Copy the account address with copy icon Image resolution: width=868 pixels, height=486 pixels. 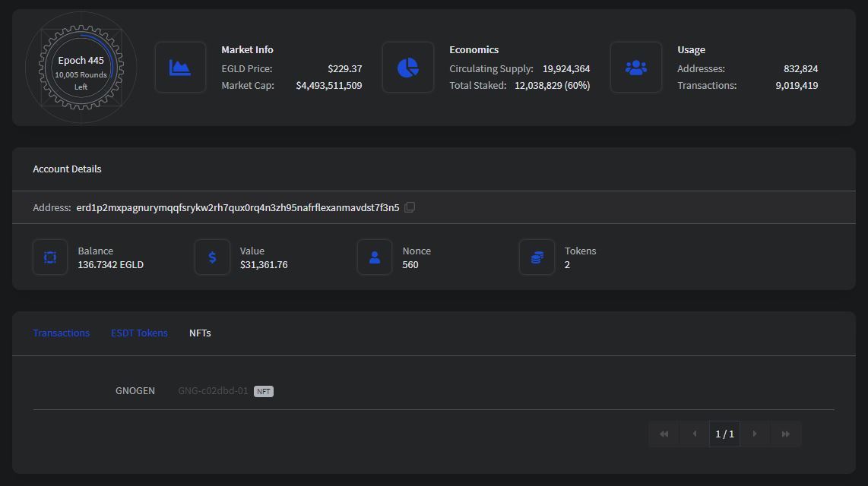[410, 207]
